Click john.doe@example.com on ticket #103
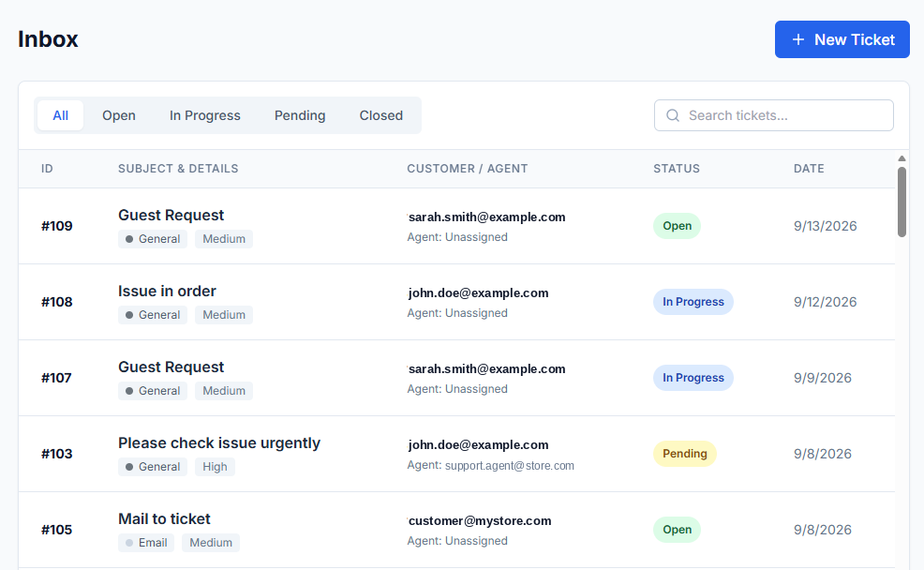This screenshot has height=570, width=924. 478,445
